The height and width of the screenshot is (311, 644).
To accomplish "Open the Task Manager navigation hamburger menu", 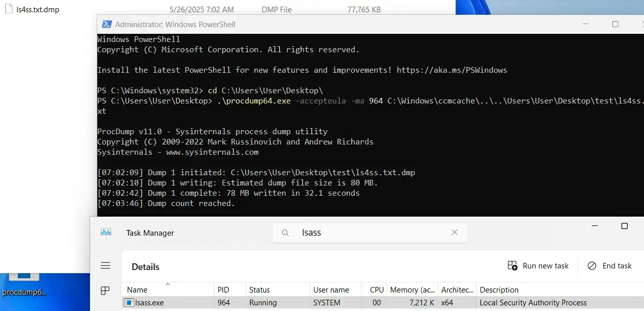I will point(105,265).
